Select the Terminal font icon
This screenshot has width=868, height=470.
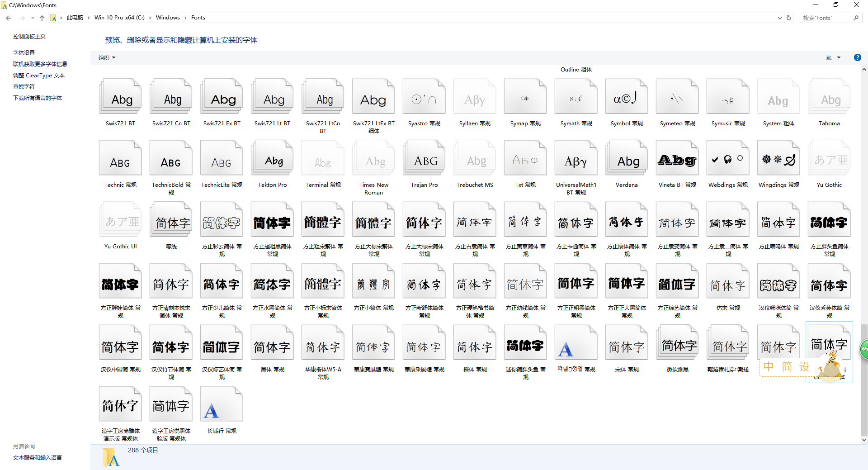(323, 158)
